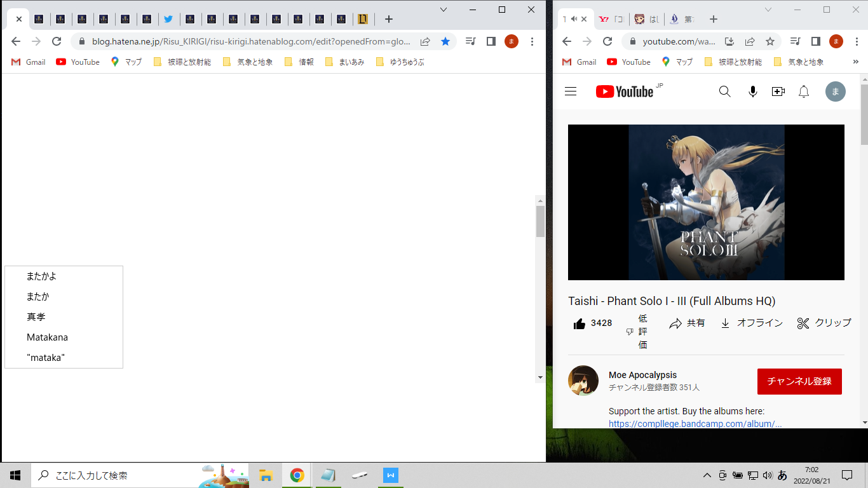This screenshot has width=868, height=488.
Task: Pick the Matakana candidate
Action: point(64,337)
